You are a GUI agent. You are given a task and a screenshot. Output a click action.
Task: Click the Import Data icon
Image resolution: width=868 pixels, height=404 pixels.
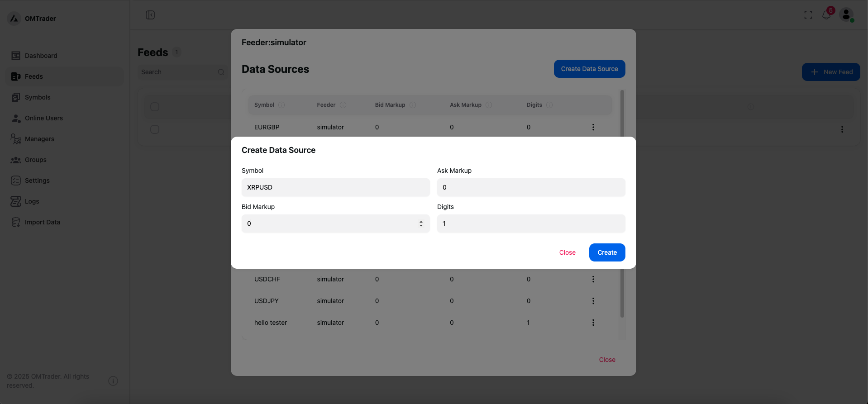tap(16, 222)
